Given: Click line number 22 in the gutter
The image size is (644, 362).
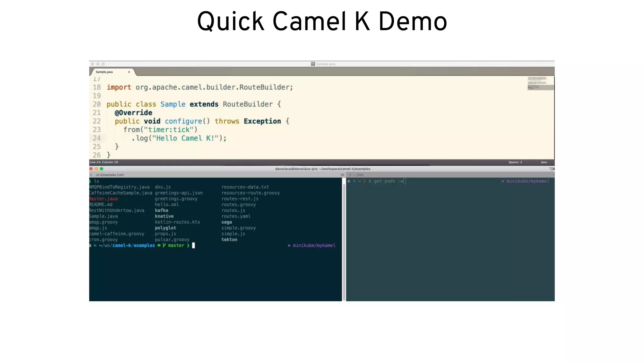Looking at the screenshot, I should point(97,121).
